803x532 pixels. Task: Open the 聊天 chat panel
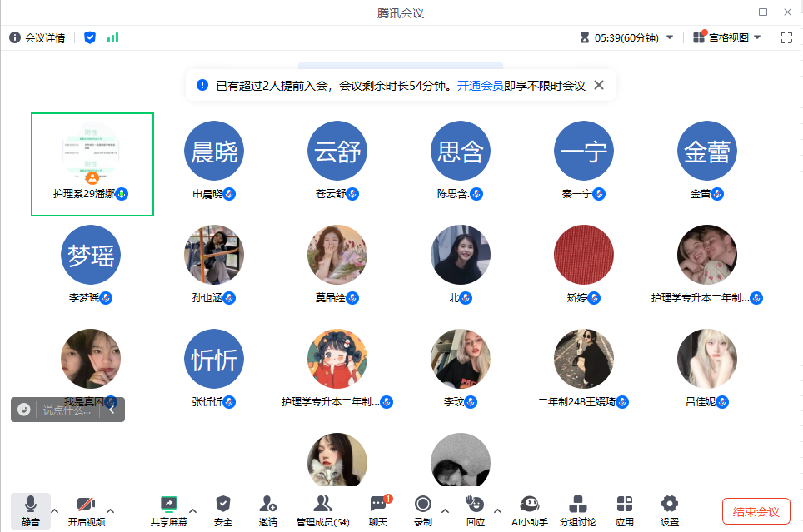click(x=378, y=509)
